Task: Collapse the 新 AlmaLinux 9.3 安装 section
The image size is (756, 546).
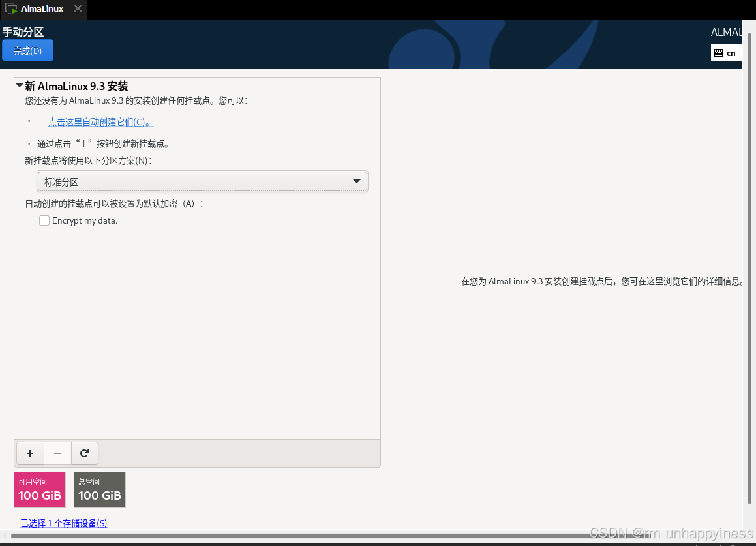Action: click(20, 85)
